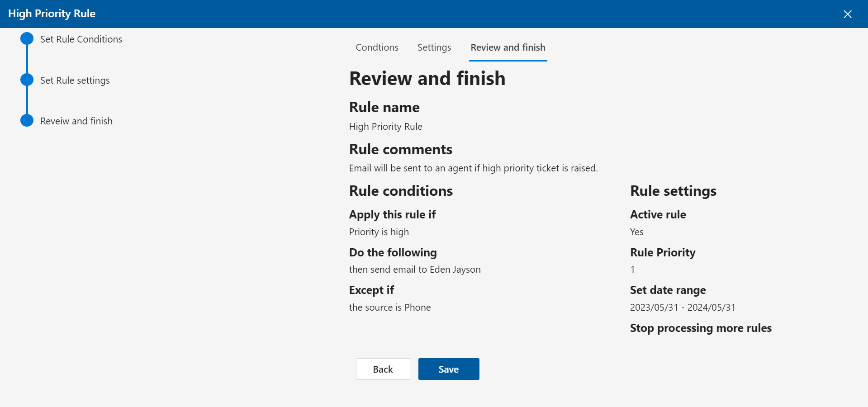The width and height of the screenshot is (868, 407).
Task: Click the Rule settings heading
Action: [x=673, y=191]
